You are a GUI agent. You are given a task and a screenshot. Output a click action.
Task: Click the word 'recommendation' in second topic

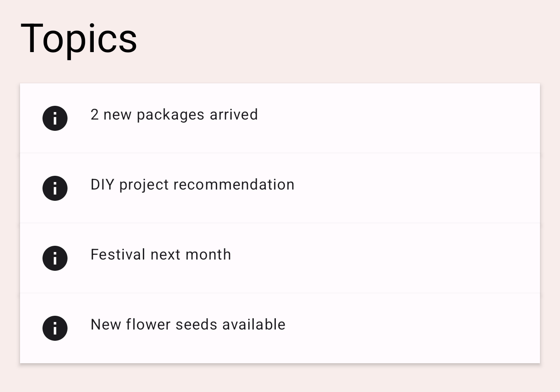pyautogui.click(x=234, y=185)
